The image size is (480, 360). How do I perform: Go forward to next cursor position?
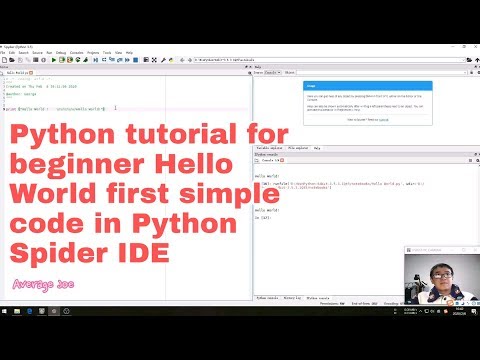(190, 60)
